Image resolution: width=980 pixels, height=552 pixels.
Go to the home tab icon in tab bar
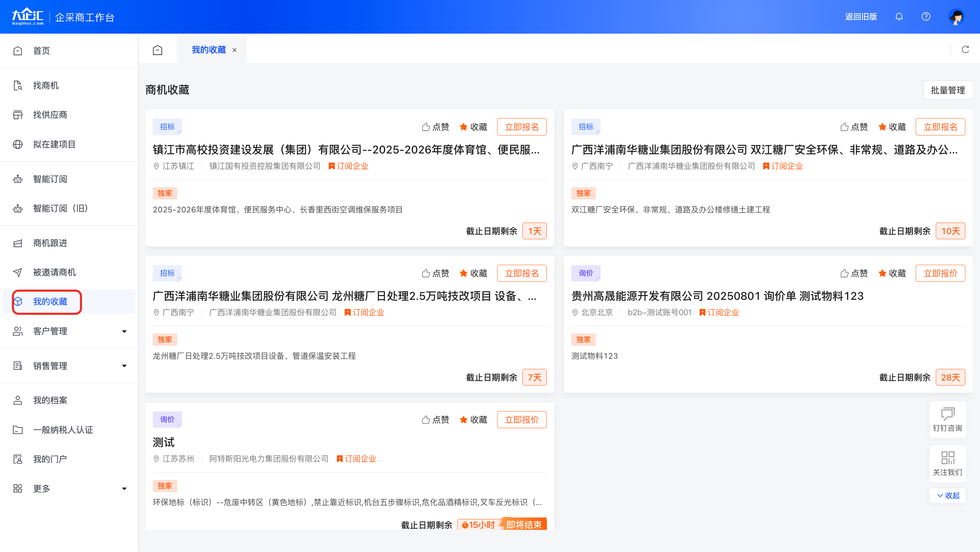(158, 50)
